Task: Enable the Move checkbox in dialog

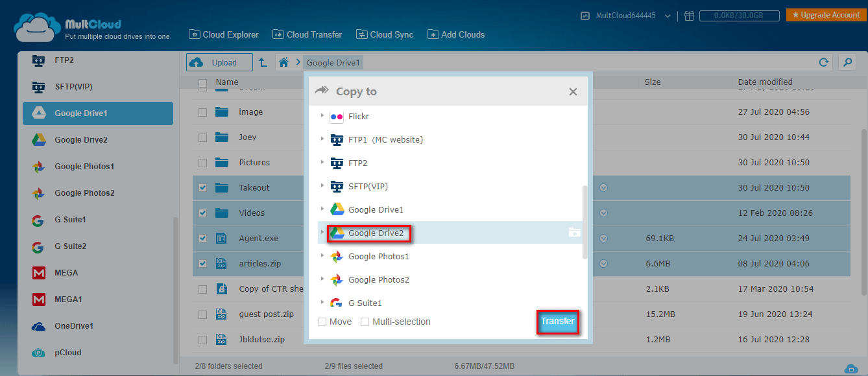Action: (x=322, y=322)
